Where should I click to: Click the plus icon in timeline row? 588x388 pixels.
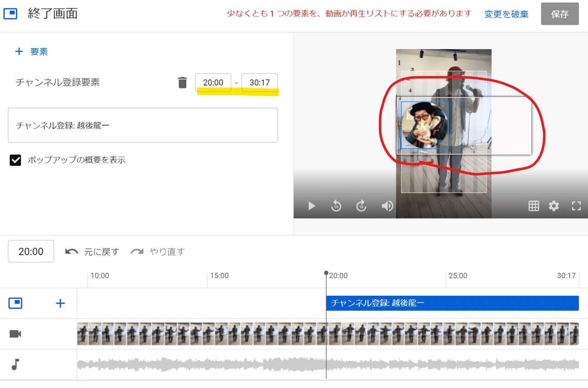click(x=60, y=303)
